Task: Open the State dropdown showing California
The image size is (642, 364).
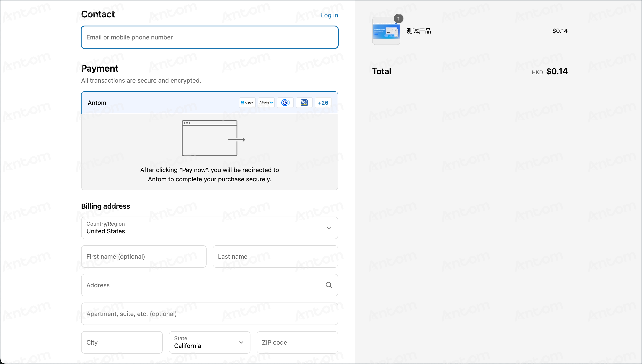Action: 210,342
